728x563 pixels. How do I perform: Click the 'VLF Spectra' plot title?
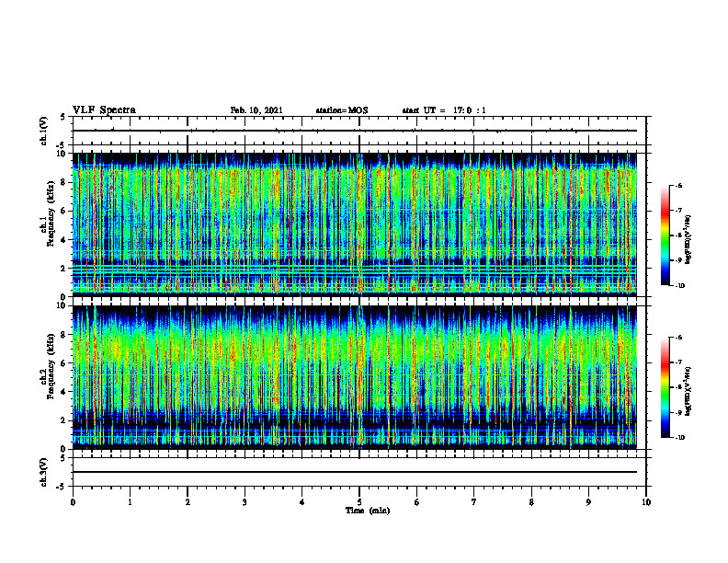[104, 110]
